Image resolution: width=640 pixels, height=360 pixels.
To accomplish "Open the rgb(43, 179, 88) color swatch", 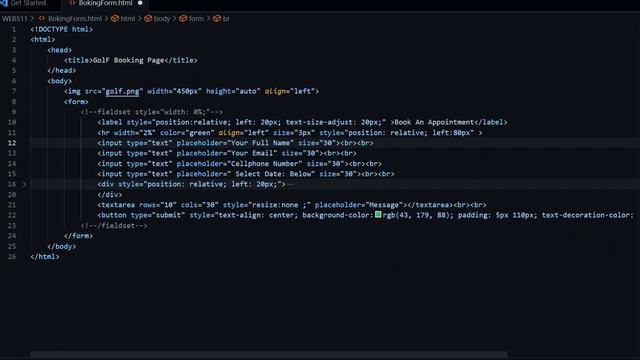I will point(378,215).
